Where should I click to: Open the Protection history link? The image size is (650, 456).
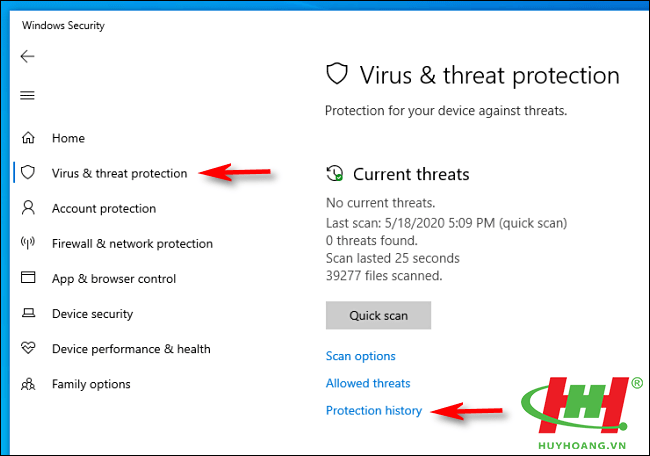pos(374,410)
